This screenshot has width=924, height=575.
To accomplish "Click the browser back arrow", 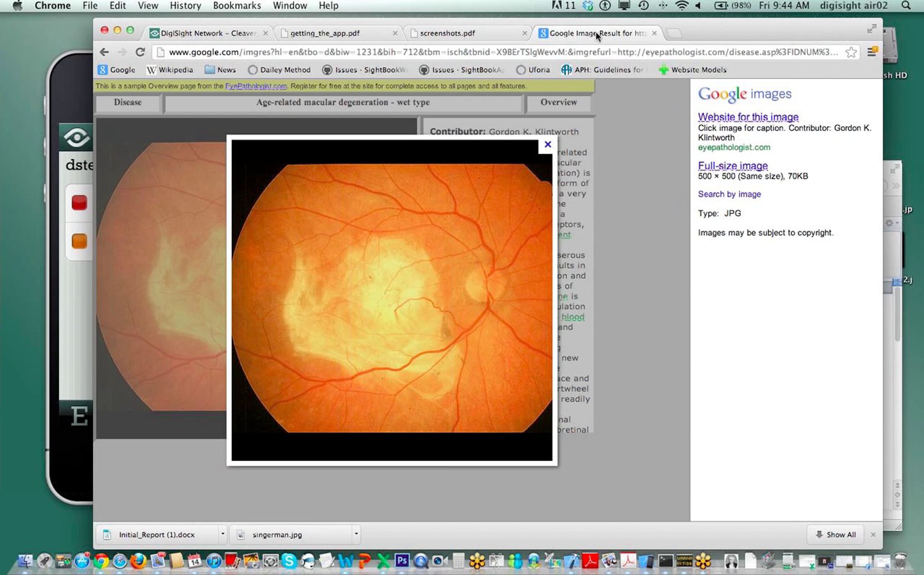I will [104, 52].
